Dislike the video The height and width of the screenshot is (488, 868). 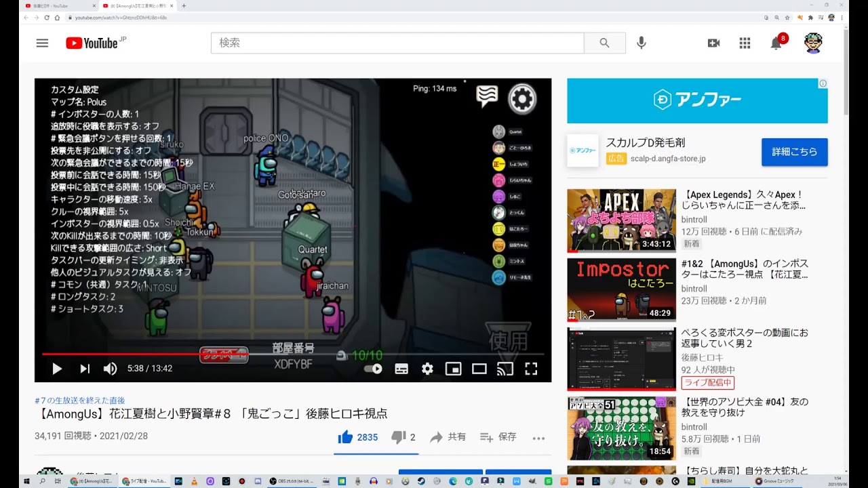pos(403,438)
